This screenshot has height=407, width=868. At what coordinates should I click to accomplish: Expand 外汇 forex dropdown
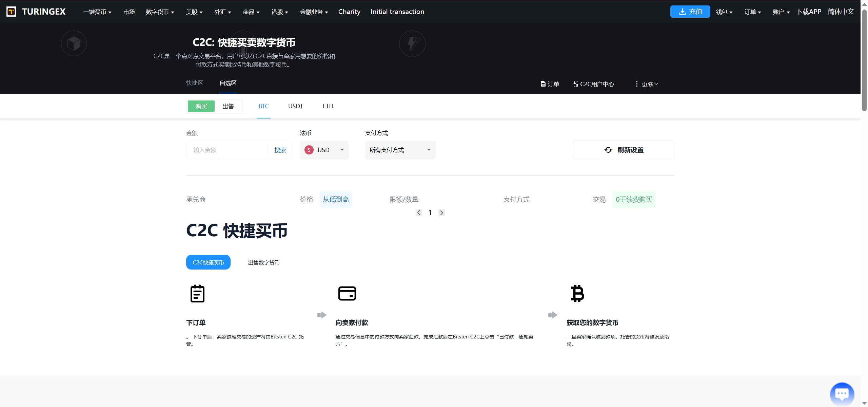click(x=222, y=12)
